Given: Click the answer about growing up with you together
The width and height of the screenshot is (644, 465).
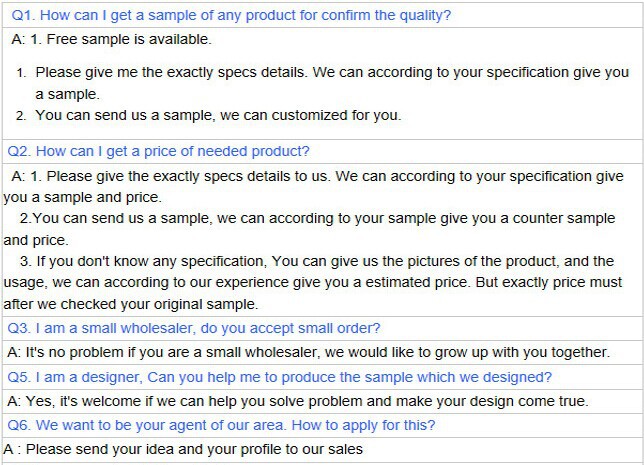Looking at the screenshot, I should 309,352.
